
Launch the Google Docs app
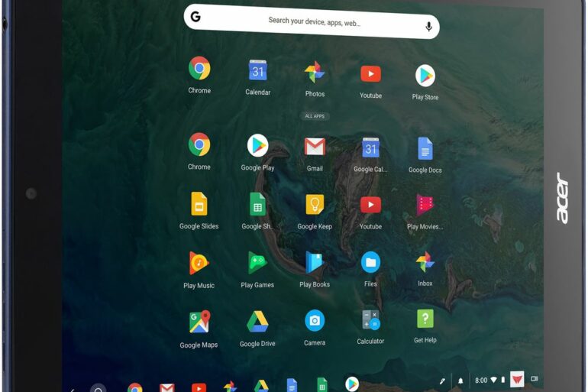pyautogui.click(x=425, y=148)
